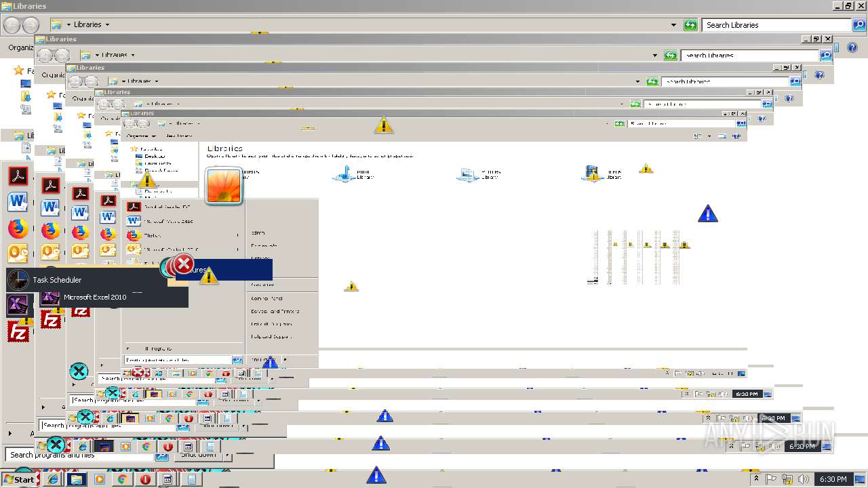Open Control Panel in the innermost Start menu

coord(267,298)
